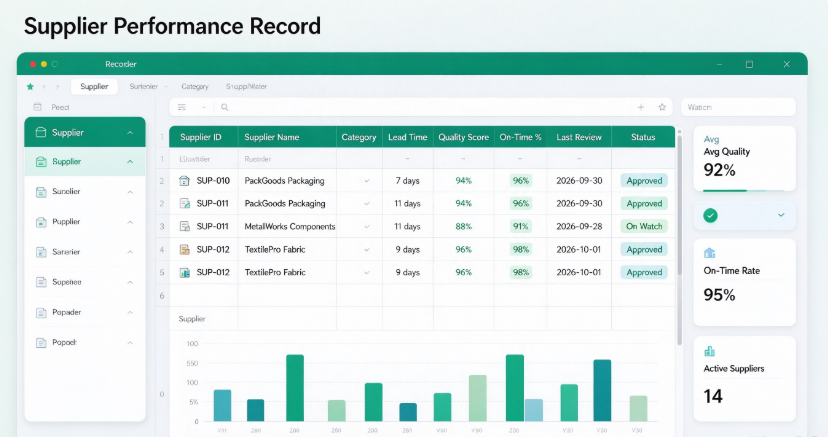
Task: Collapse the dark green Supplier sidebar header
Action: tap(130, 132)
